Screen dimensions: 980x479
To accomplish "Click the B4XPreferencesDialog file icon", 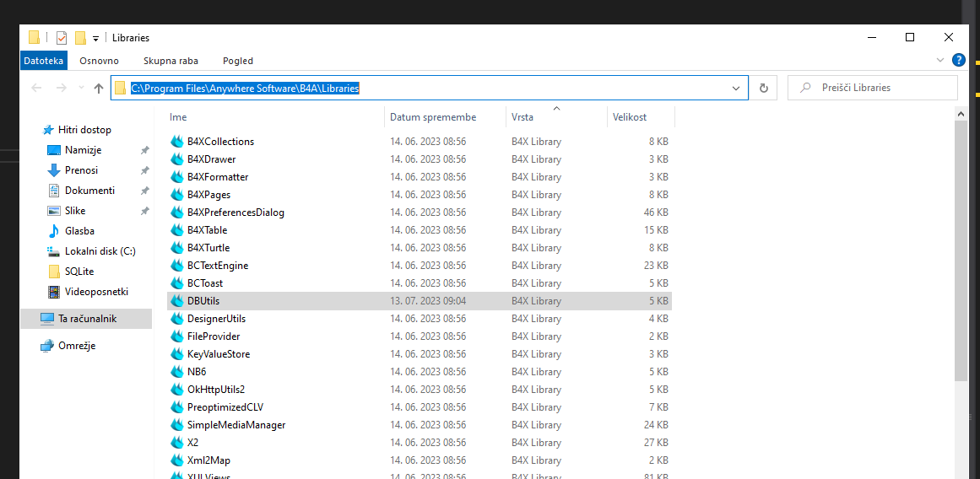I will coord(177,213).
